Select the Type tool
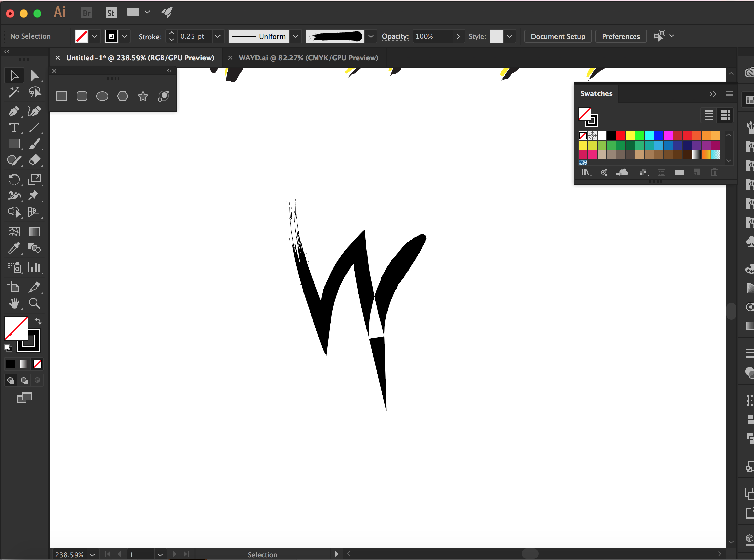The width and height of the screenshot is (754, 560). tap(14, 128)
